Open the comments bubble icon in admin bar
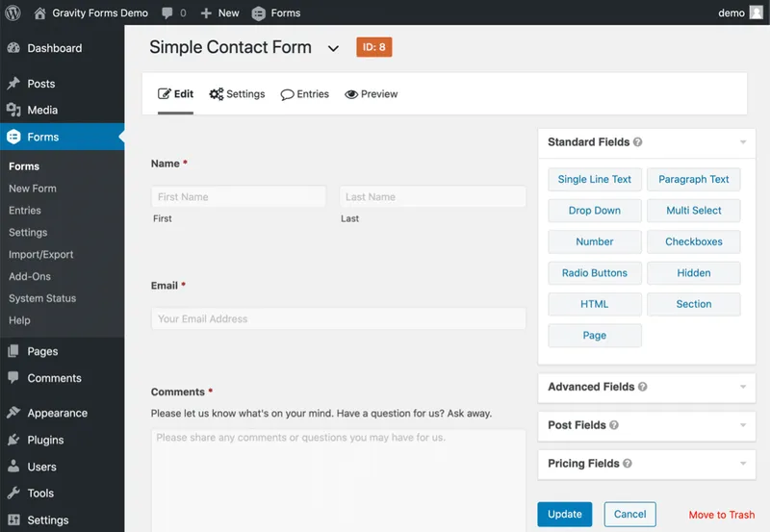 click(x=168, y=13)
